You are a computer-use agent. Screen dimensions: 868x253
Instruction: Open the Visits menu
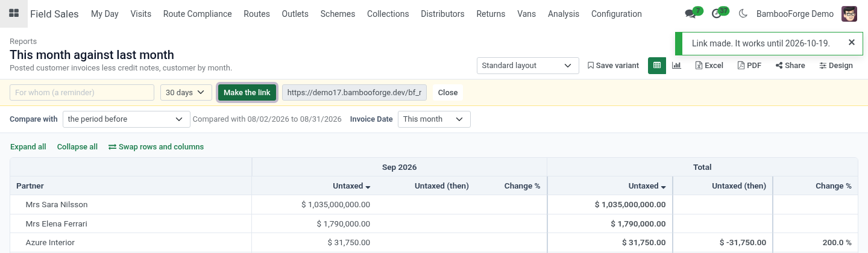tap(141, 14)
